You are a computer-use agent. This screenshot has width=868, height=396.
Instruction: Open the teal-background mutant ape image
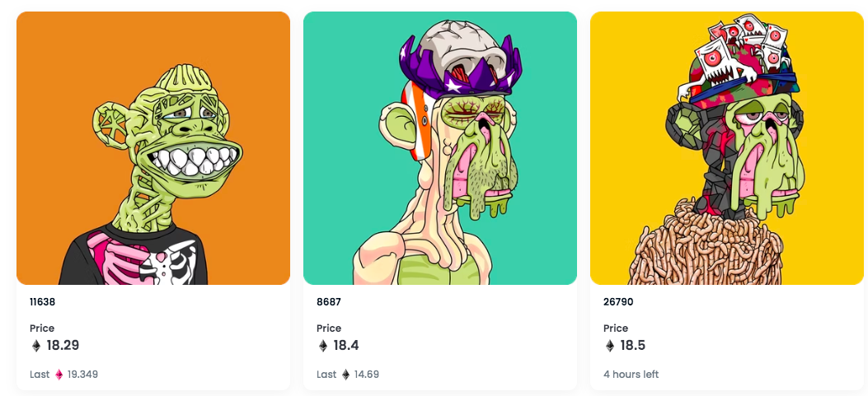(x=440, y=148)
